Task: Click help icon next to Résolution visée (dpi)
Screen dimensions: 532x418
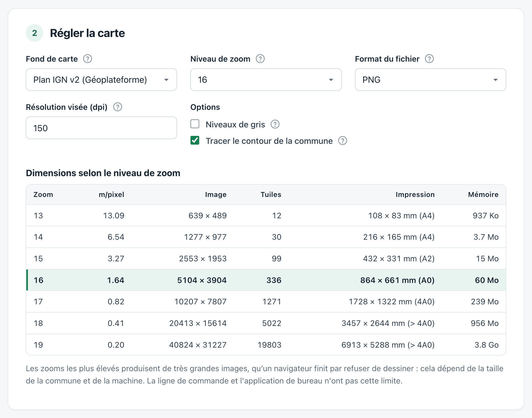Action: coord(118,107)
